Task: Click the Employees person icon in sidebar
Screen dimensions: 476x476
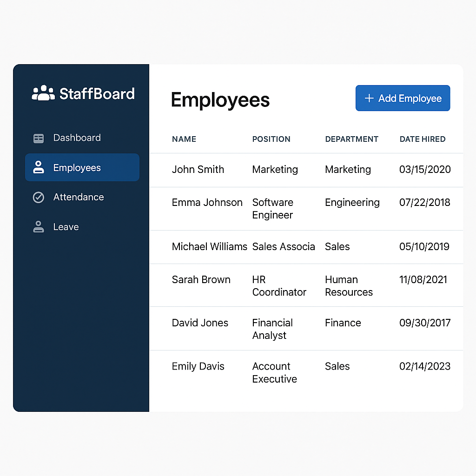Action: click(39, 167)
